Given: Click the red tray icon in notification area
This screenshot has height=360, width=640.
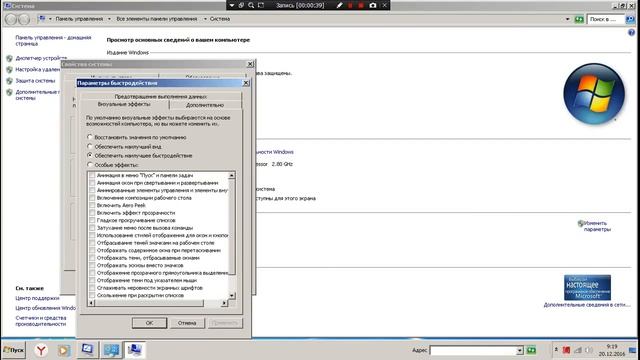Looking at the screenshot, I should (x=567, y=350).
